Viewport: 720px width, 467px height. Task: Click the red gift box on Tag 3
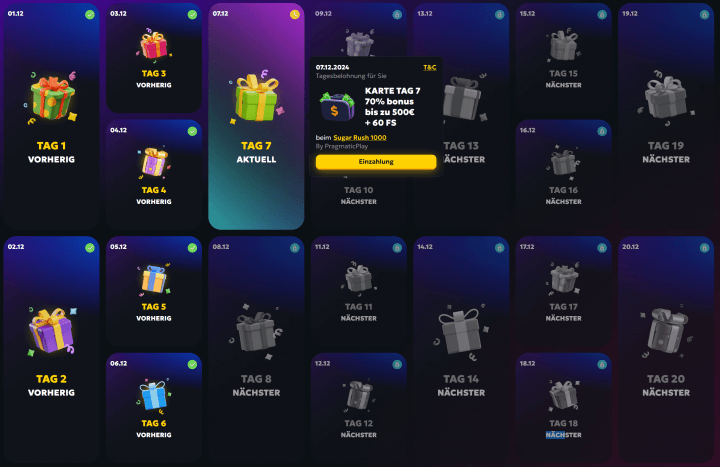(x=154, y=45)
